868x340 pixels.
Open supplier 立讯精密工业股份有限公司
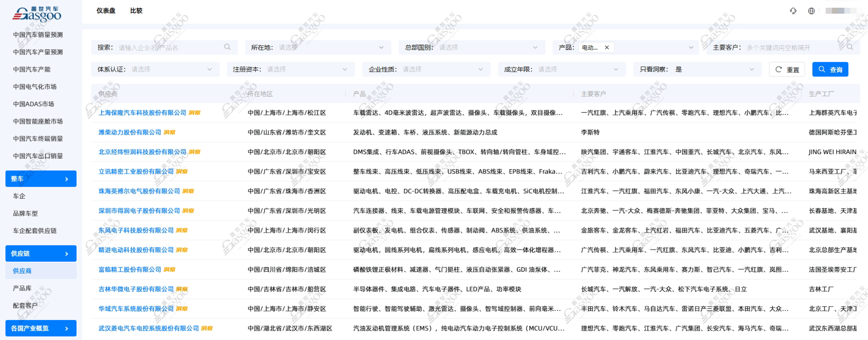[136, 171]
